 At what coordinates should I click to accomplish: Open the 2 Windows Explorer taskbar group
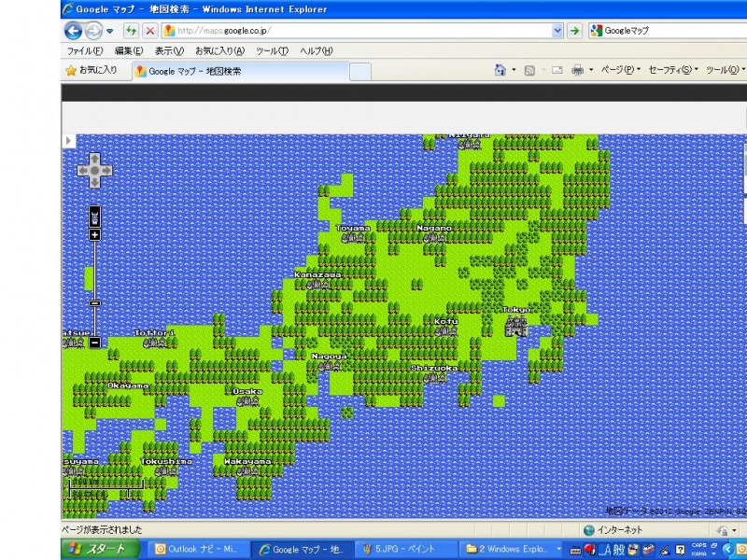click(511, 549)
